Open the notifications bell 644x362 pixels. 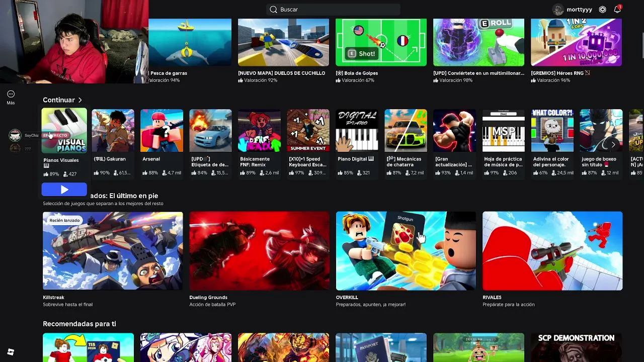(x=617, y=10)
